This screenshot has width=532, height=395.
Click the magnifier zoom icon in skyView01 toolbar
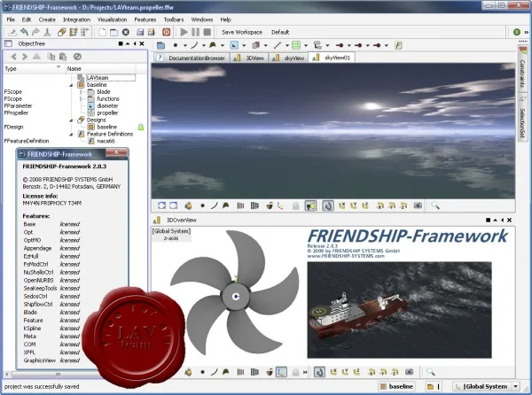(435, 205)
